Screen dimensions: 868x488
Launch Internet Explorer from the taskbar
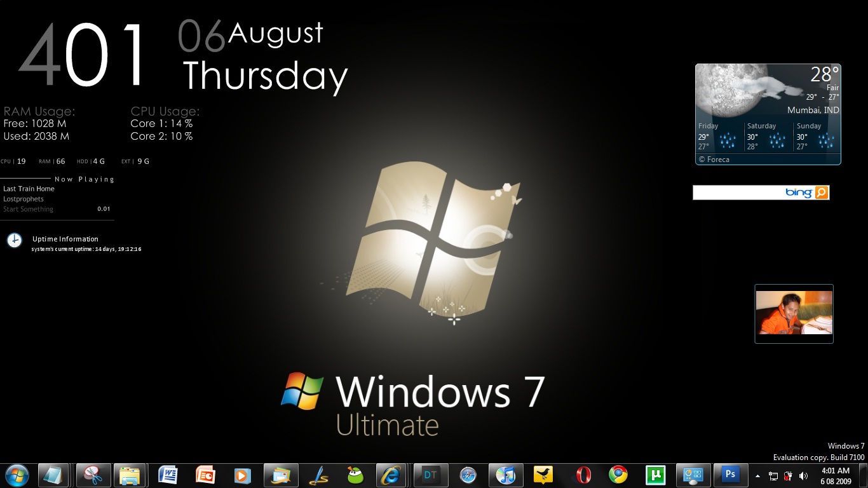click(x=393, y=475)
